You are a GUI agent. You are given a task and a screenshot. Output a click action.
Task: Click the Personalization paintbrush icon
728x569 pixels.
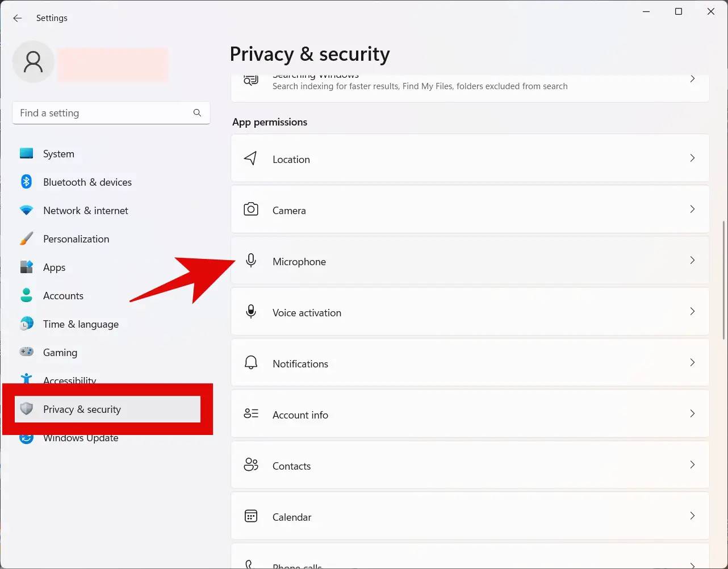click(x=27, y=239)
